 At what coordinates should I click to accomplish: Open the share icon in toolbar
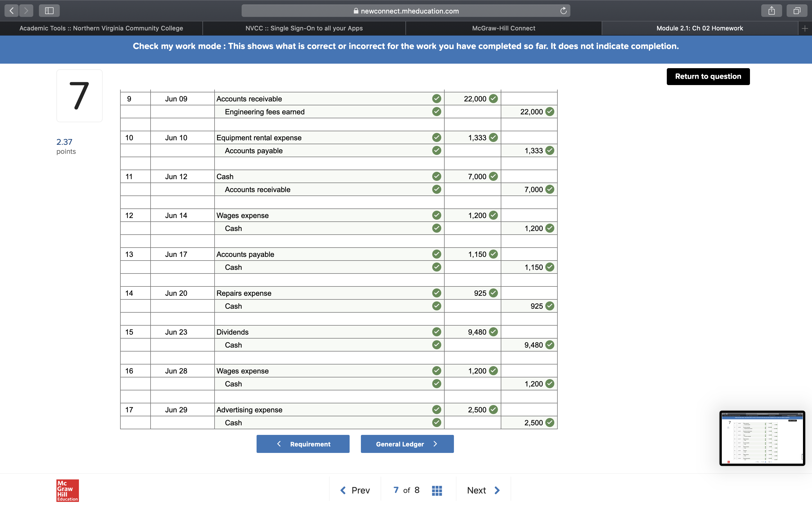click(x=771, y=11)
